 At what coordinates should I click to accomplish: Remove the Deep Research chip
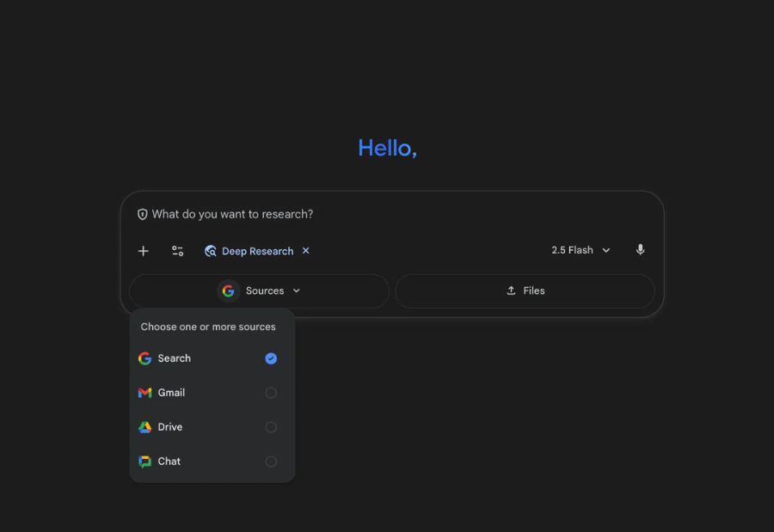point(306,251)
